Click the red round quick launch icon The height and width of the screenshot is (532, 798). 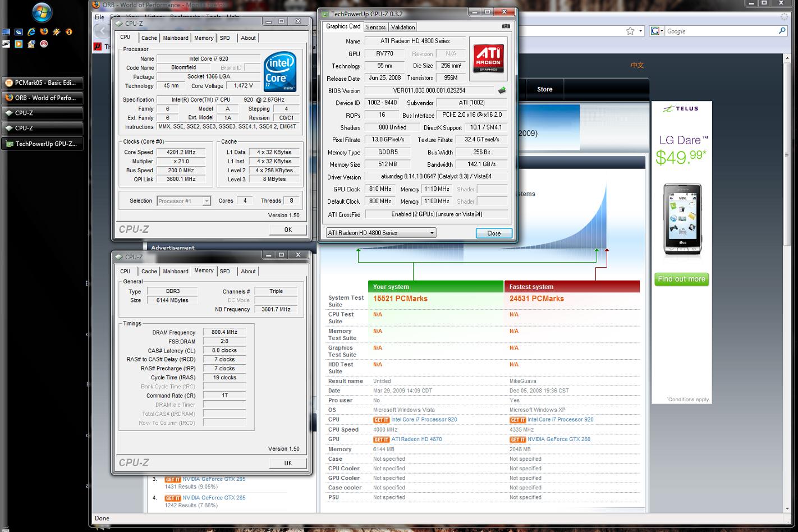44,44
